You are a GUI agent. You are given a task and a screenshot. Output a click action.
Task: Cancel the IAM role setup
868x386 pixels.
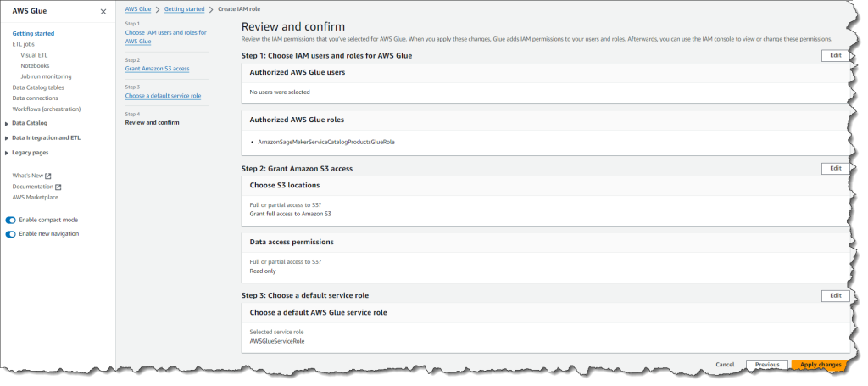click(x=725, y=365)
